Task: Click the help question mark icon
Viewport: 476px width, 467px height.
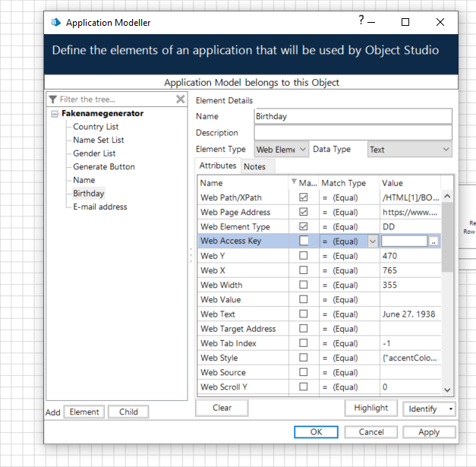Action: [x=362, y=21]
